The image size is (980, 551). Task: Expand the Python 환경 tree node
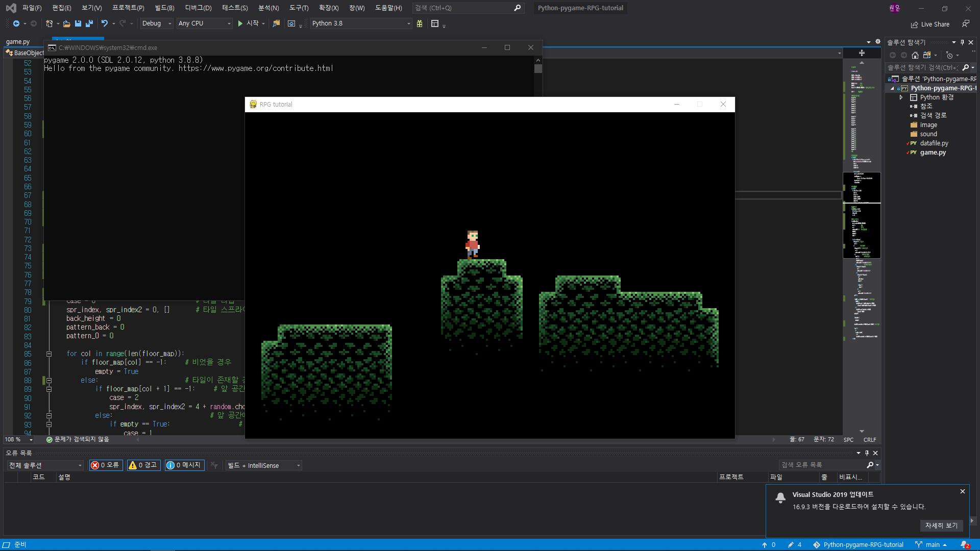click(901, 97)
